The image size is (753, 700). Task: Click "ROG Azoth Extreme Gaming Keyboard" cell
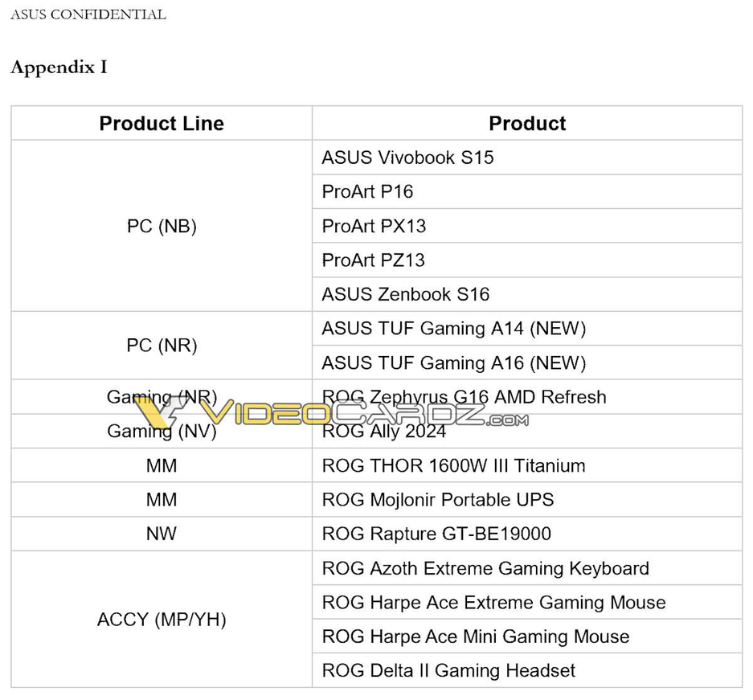(485, 569)
